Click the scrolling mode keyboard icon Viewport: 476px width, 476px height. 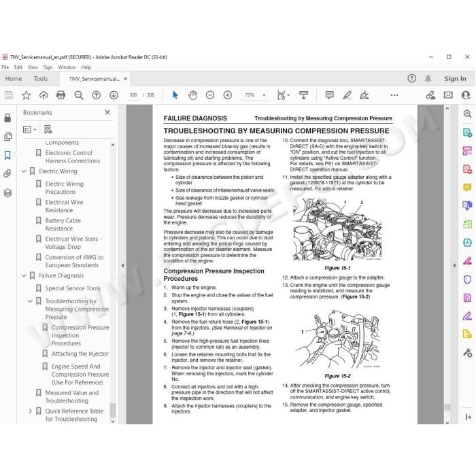(x=303, y=95)
